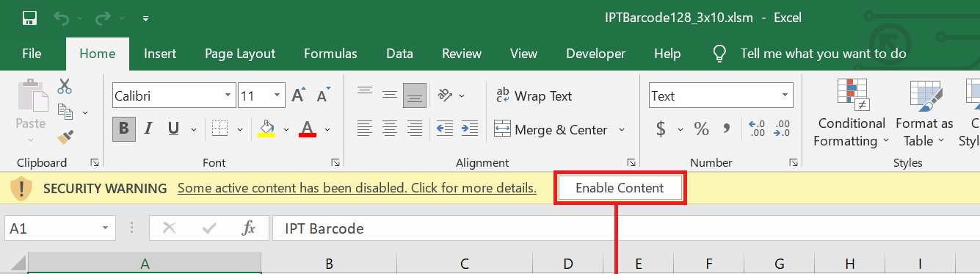The width and height of the screenshot is (980, 274).
Task: Switch to the Formulas tab
Action: click(x=330, y=54)
